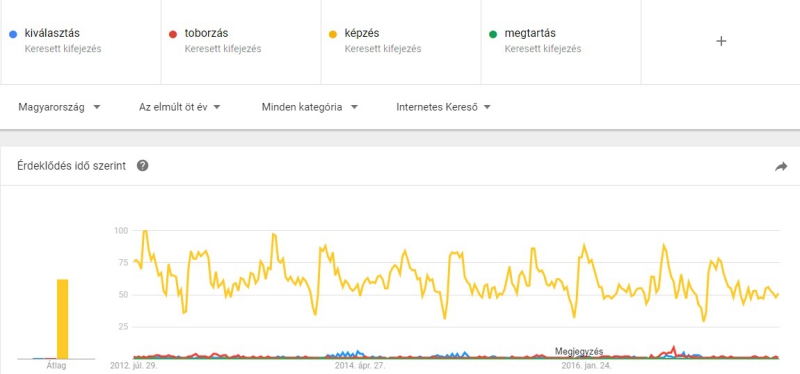Click the yellow Átlag average bar
The image size is (800, 374).
pos(62,319)
